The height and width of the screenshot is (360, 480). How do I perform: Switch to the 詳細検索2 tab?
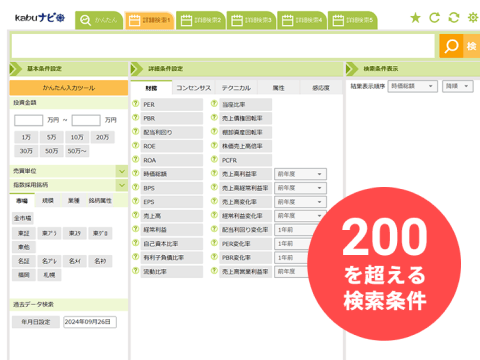point(201,20)
